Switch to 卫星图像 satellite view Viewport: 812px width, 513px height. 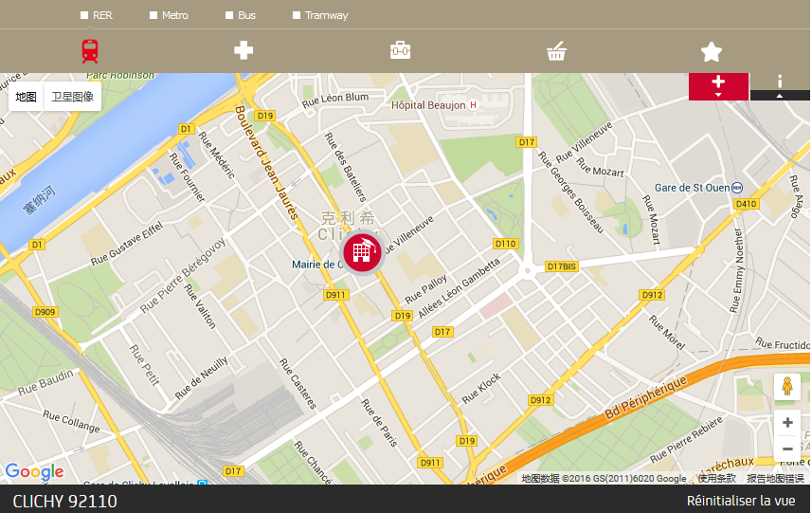click(73, 97)
